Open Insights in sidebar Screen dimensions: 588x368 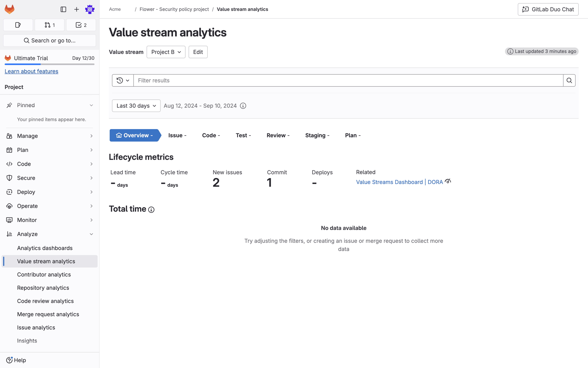(50, 341)
